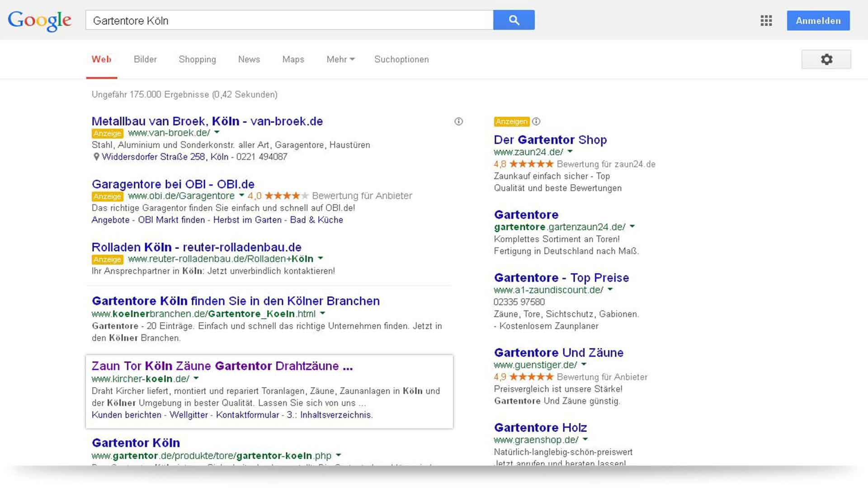Open the Gartentor Köln result title
Image resolution: width=868 pixels, height=488 pixels.
[x=136, y=443]
